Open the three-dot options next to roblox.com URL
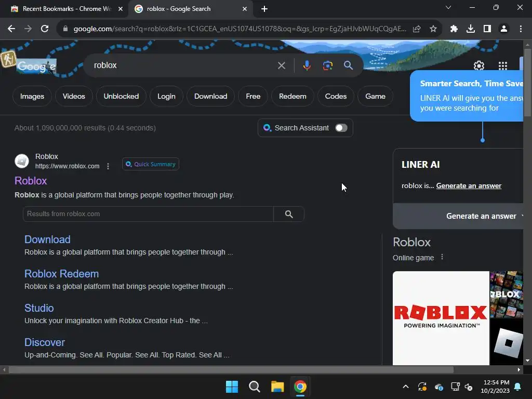This screenshot has height=399, width=532. [x=108, y=166]
